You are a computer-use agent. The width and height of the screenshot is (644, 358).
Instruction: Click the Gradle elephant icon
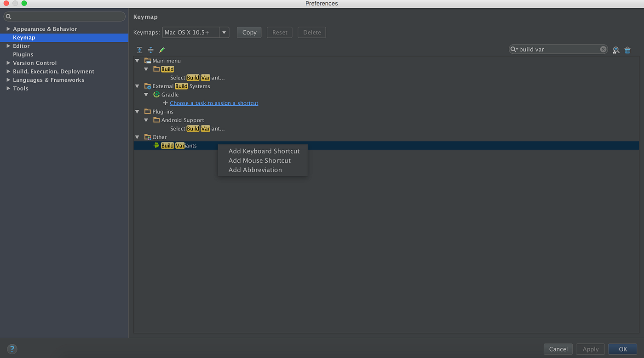pos(156,94)
